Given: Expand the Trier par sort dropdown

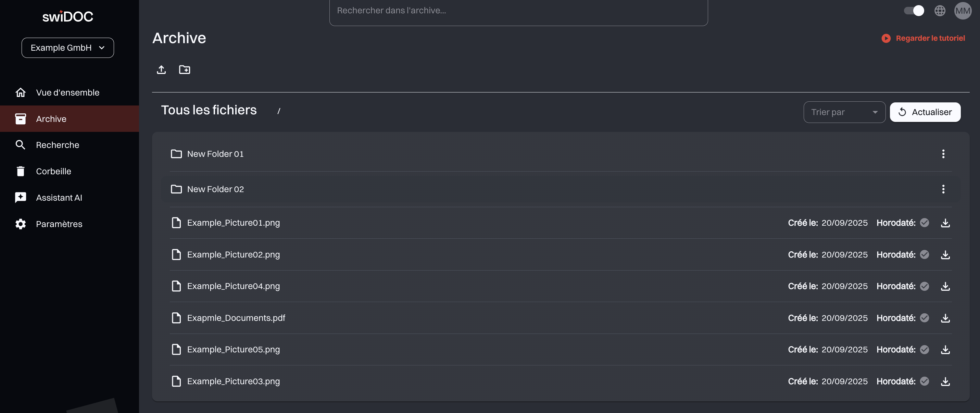Looking at the screenshot, I should pos(844,112).
